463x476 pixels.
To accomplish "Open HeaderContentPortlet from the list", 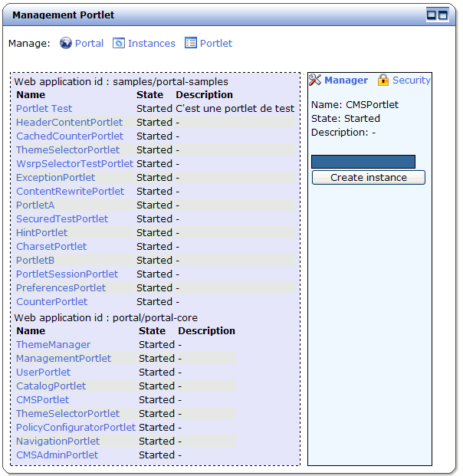I will [x=69, y=123].
